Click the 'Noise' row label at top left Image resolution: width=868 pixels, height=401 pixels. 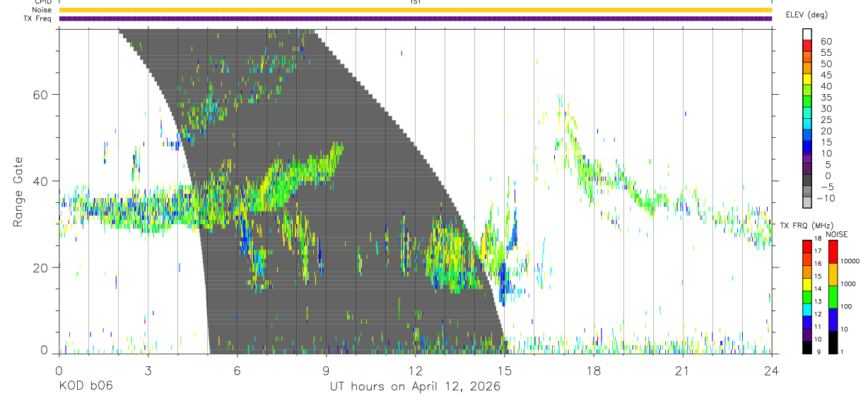[41, 10]
